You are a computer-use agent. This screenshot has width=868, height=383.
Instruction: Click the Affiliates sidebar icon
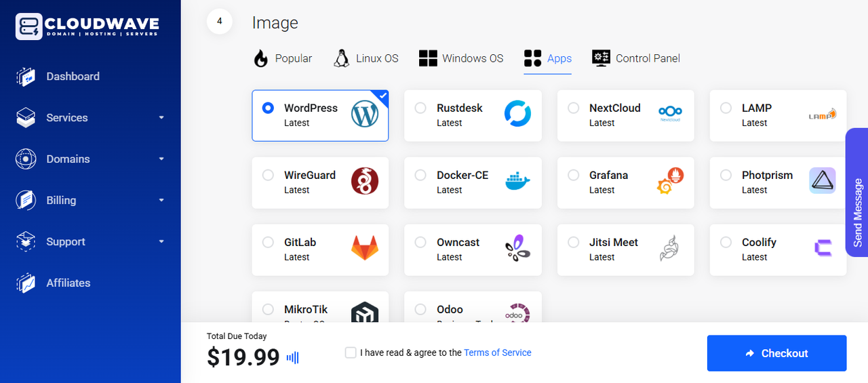pyautogui.click(x=26, y=283)
